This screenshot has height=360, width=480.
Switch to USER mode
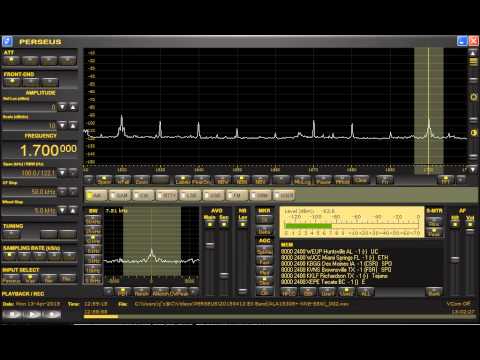284,195
